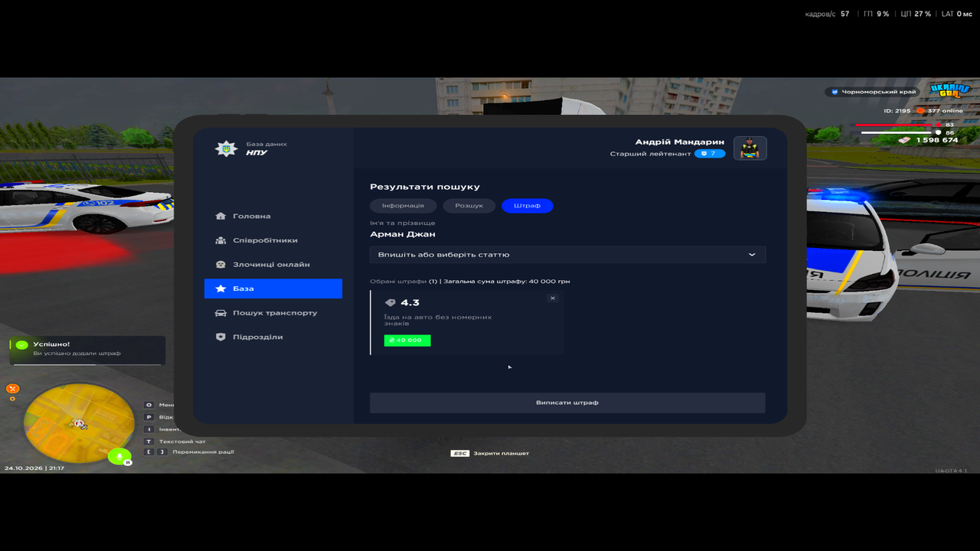Click the orange crossed-utensils hunger icon
This screenshot has height=551, width=980.
[13, 389]
